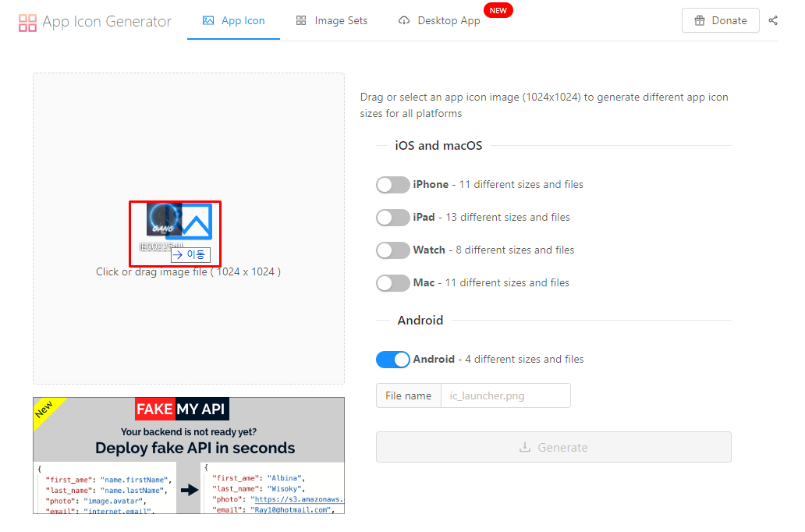805x532 pixels.
Task: Turn on the Mac icon sizes toggle
Action: (x=392, y=283)
